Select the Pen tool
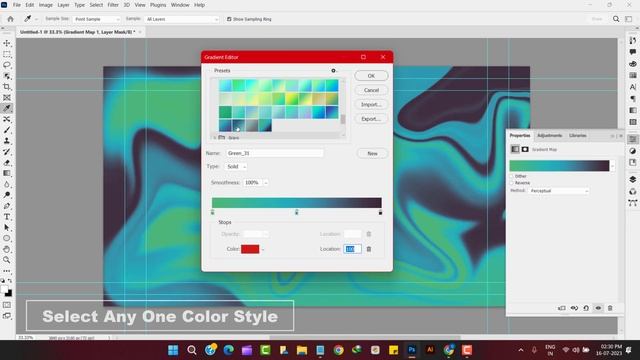The image size is (640, 360). [x=7, y=206]
